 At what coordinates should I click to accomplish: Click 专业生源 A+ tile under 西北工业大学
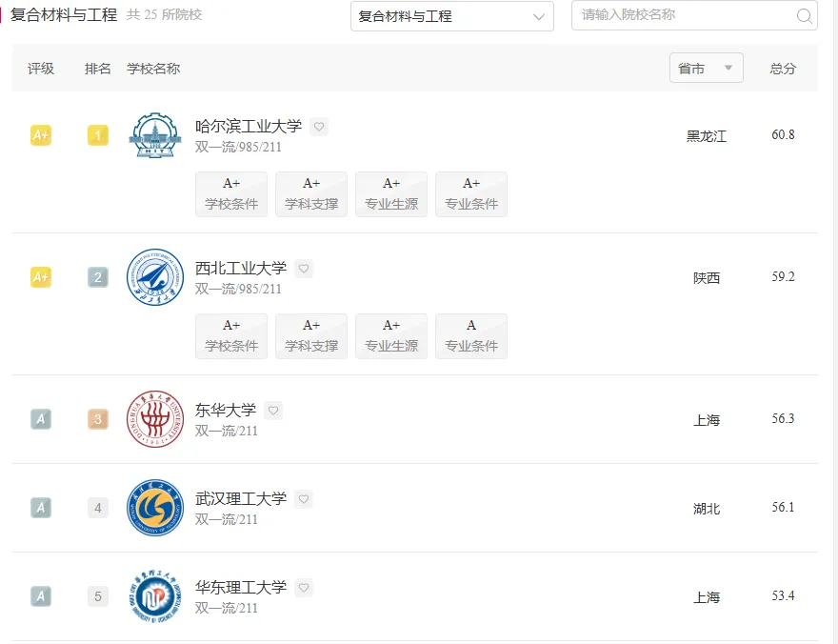pos(391,336)
